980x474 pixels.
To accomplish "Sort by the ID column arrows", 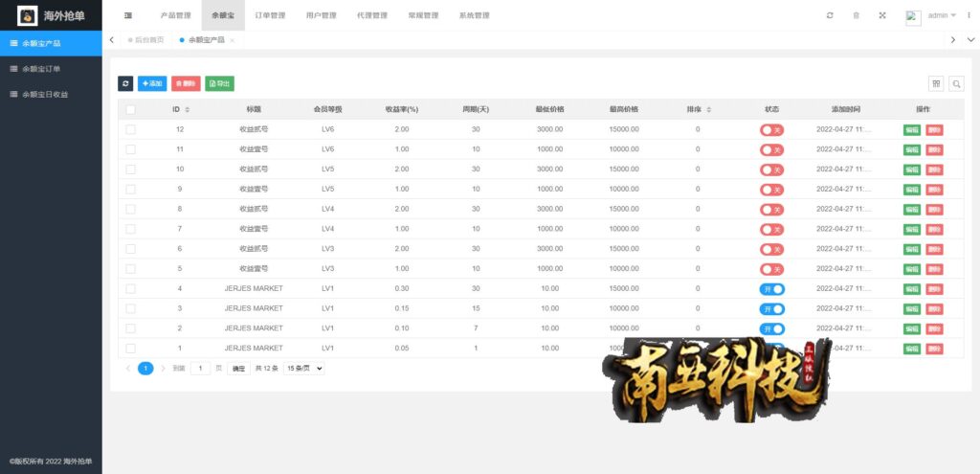I will point(187,110).
